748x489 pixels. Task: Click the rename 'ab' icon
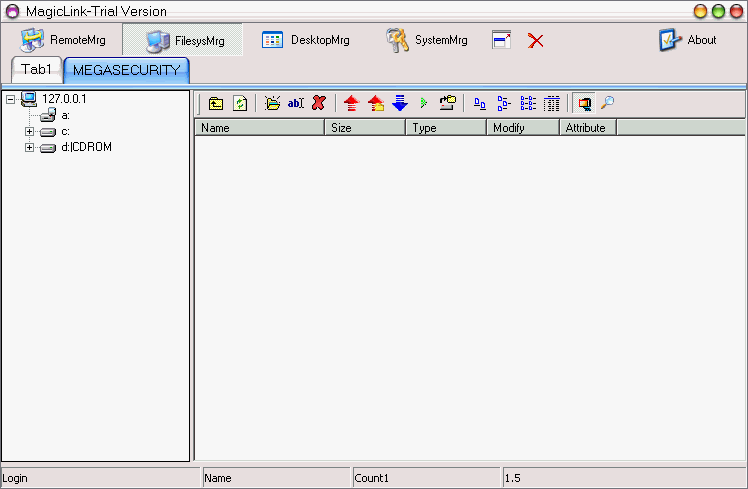coord(295,103)
